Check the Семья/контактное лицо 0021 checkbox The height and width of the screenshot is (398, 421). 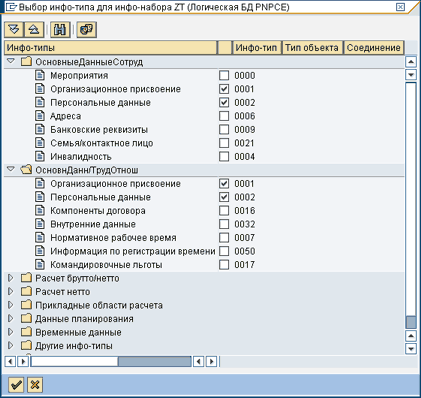[x=224, y=143]
